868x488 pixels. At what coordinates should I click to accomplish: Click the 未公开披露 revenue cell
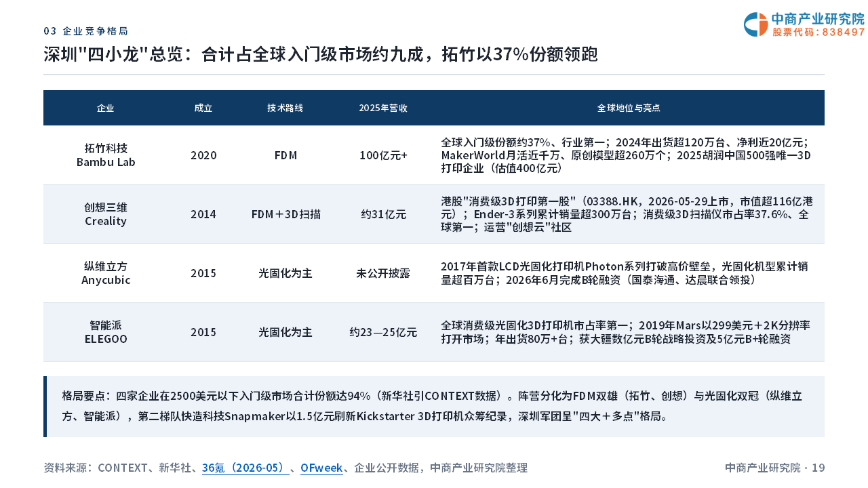(383, 273)
